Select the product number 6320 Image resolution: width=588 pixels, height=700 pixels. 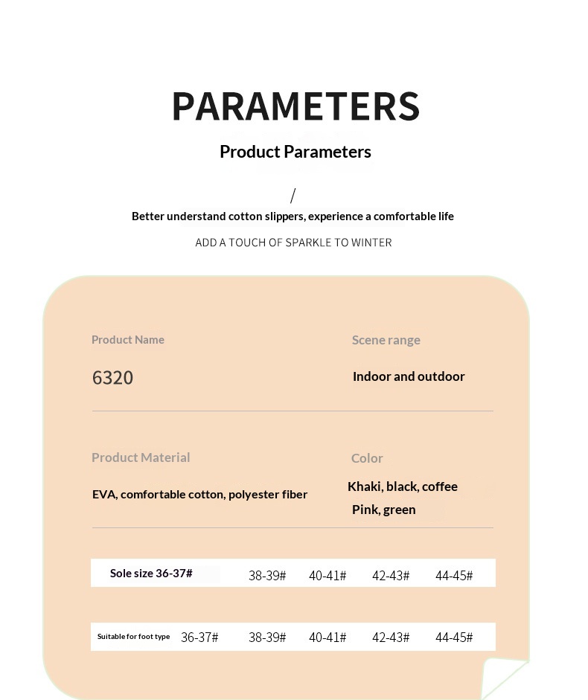113,378
